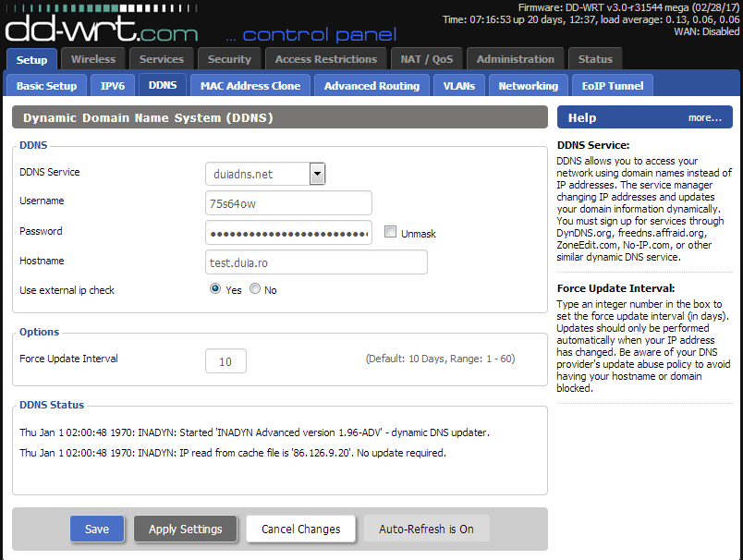
Task: Enable the Unmask password checkbox
Action: tap(391, 232)
